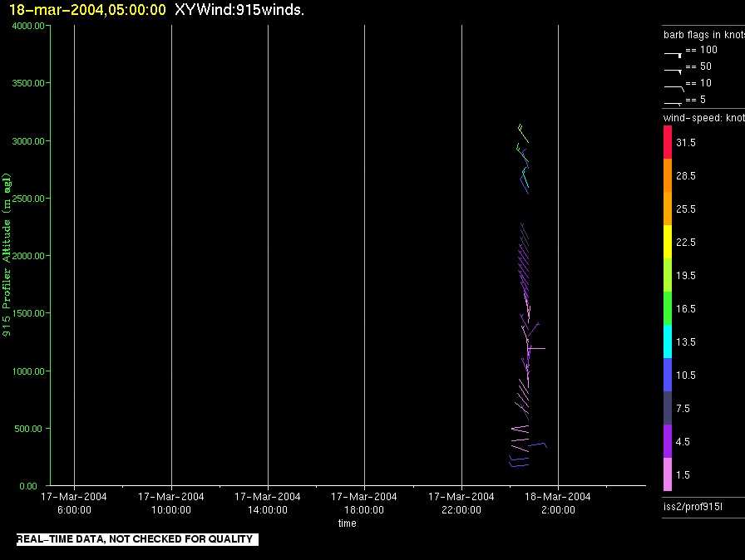Image resolution: width=745 pixels, height=560 pixels.
Task: Click the yellow timestamp 18-mar-2004,05:00:00
Action: [87, 9]
